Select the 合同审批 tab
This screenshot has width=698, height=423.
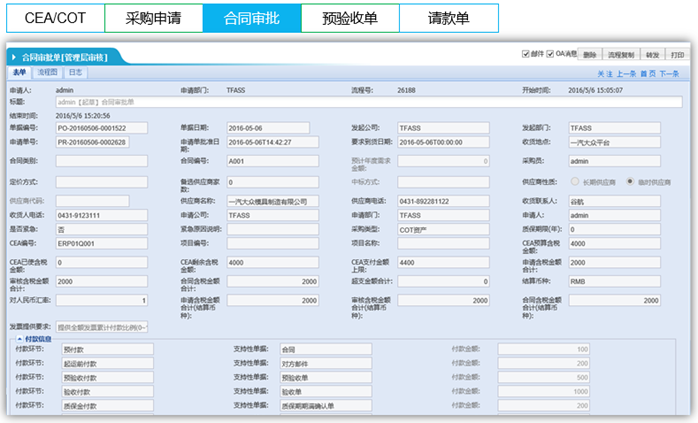pyautogui.click(x=252, y=18)
